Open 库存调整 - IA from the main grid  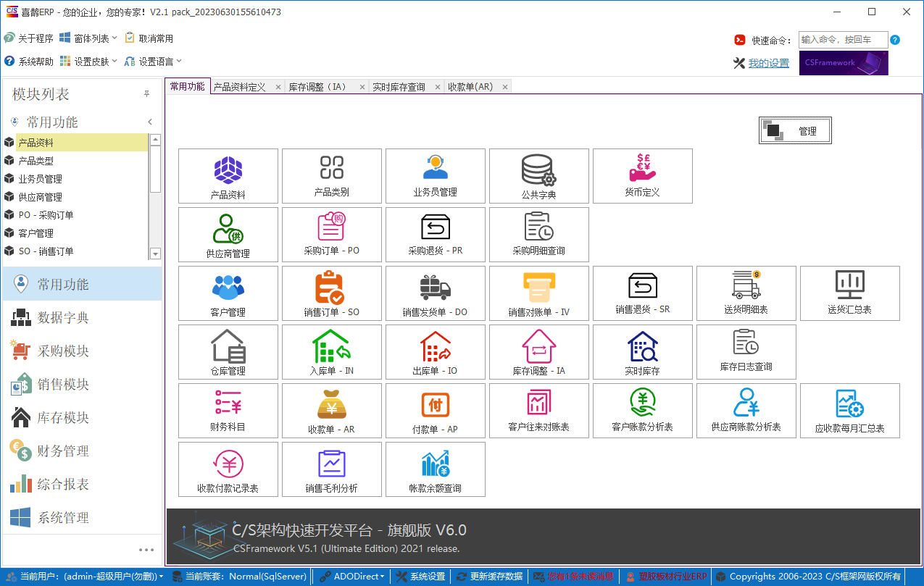pyautogui.click(x=539, y=351)
